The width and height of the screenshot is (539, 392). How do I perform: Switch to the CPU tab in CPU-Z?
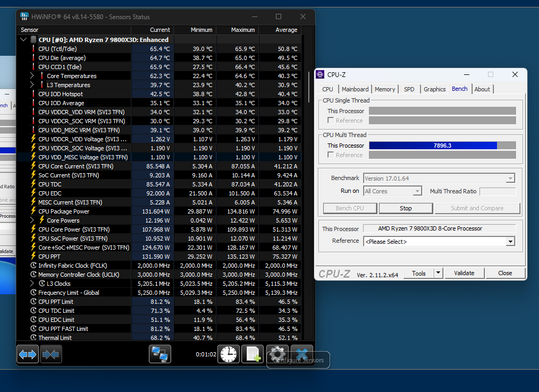click(327, 89)
